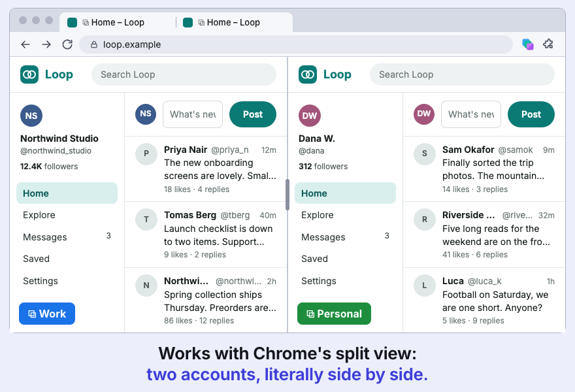575x392 pixels.
Task: Click '18 likes · 4 replies'
Action: click(197, 189)
